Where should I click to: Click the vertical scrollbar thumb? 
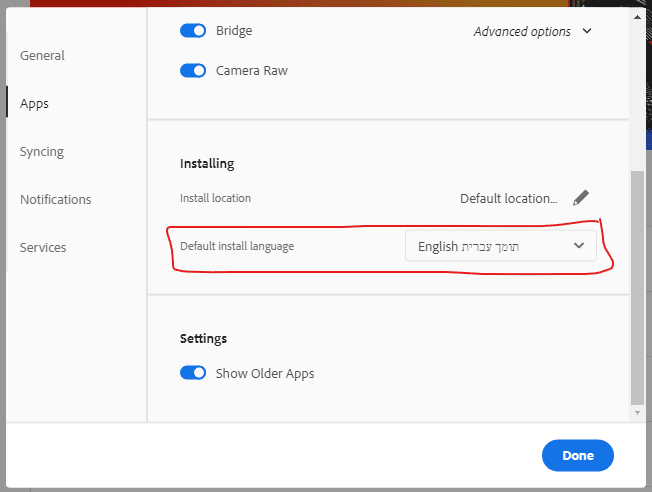(638, 285)
